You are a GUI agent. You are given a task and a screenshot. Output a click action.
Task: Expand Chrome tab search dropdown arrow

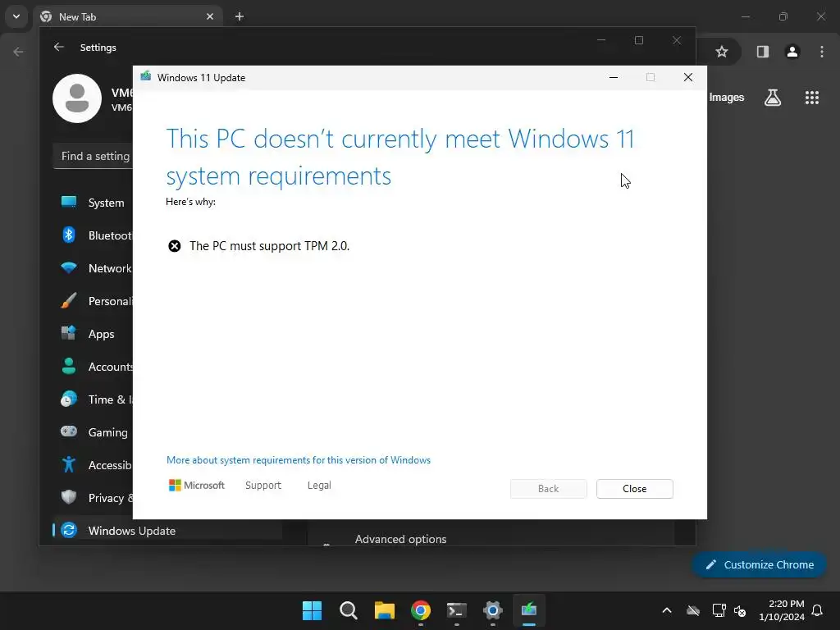coord(16,16)
